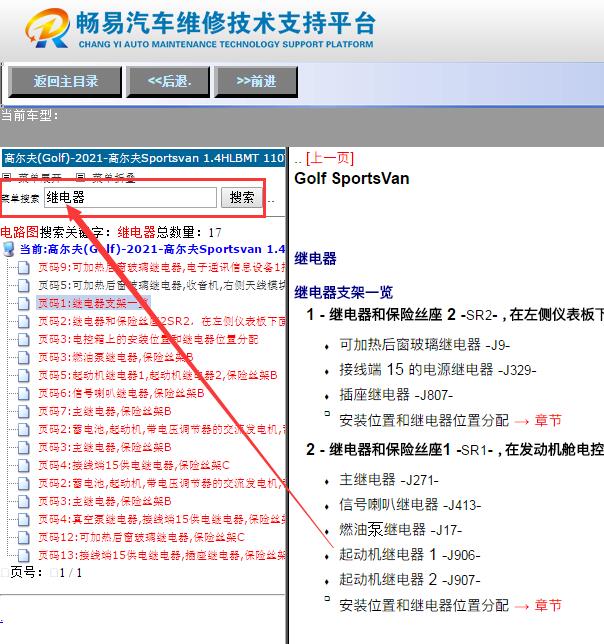Click item 插座继电器 -J807-

click(x=396, y=395)
